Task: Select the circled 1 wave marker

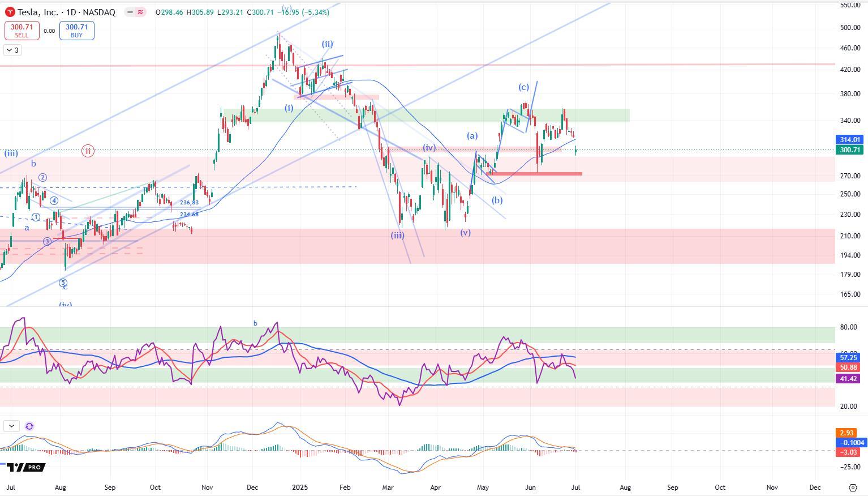Action: click(x=36, y=217)
